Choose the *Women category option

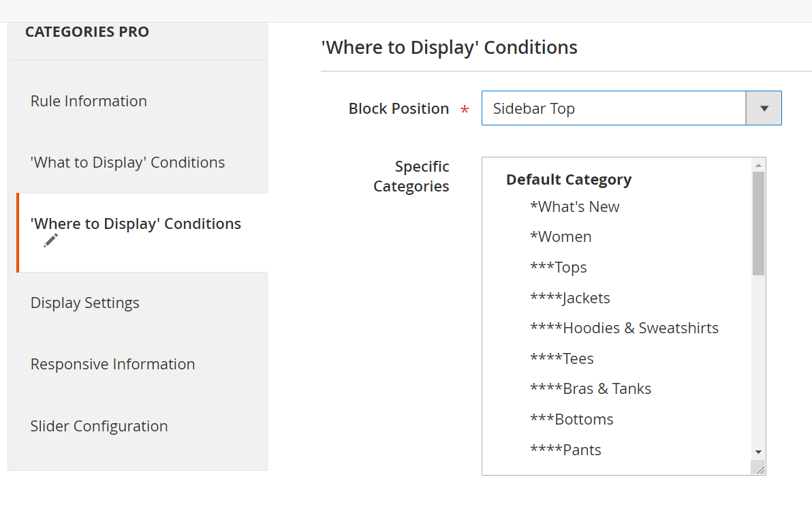tap(561, 236)
